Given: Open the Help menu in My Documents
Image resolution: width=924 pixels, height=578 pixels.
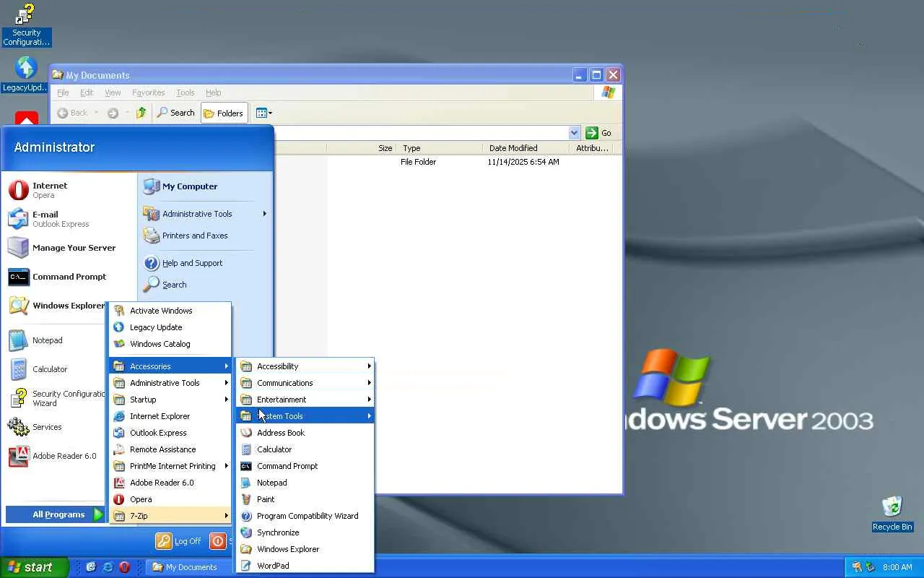Looking at the screenshot, I should pyautogui.click(x=213, y=92).
